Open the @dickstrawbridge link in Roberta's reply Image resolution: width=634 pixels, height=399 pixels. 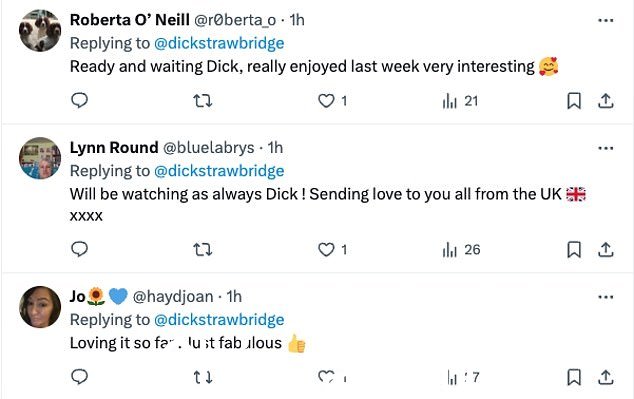219,43
